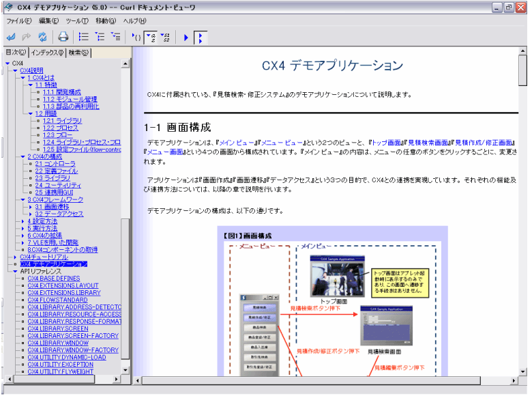
Task: Open the ツール(T) menu
Action: coord(77,21)
